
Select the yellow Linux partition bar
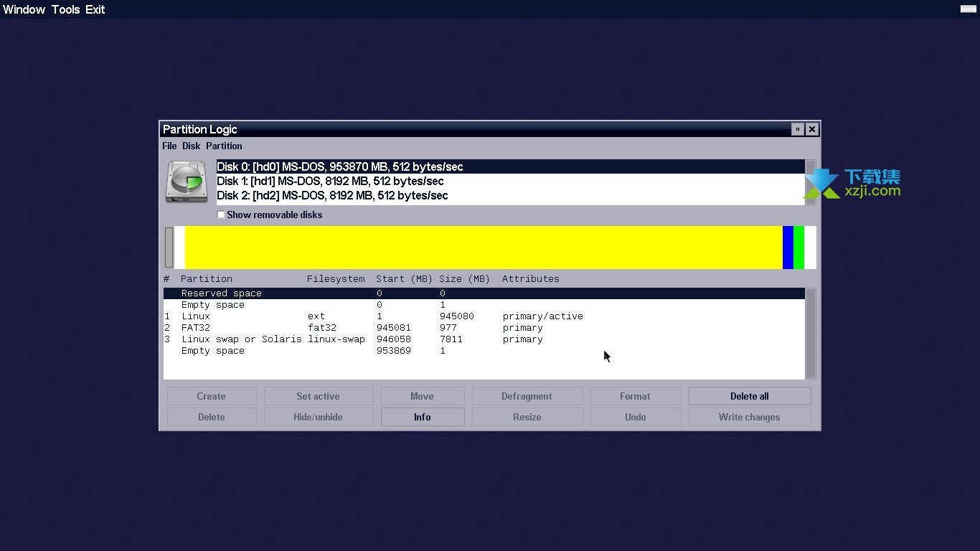pyautogui.click(x=484, y=248)
